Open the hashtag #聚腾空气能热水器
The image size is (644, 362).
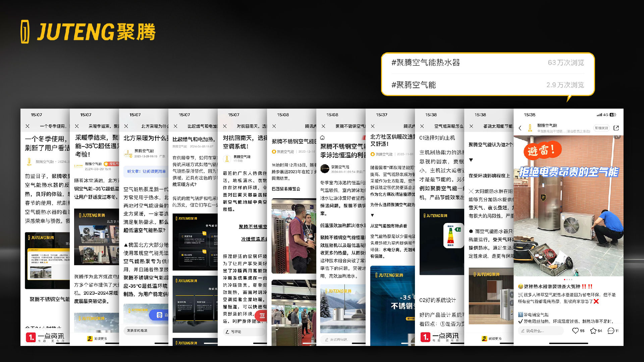point(426,63)
